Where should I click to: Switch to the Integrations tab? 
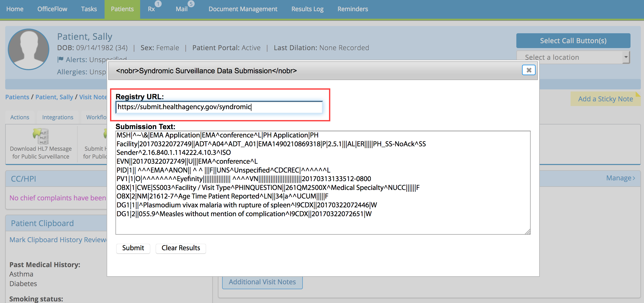(58, 117)
